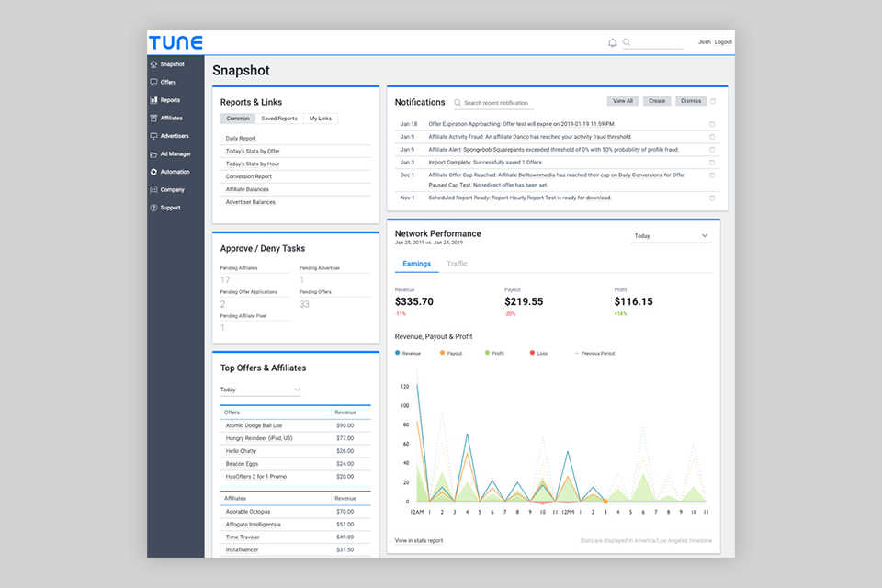882x588 pixels.
Task: Open the Snapshot home icon in sidebar
Action: (153, 64)
